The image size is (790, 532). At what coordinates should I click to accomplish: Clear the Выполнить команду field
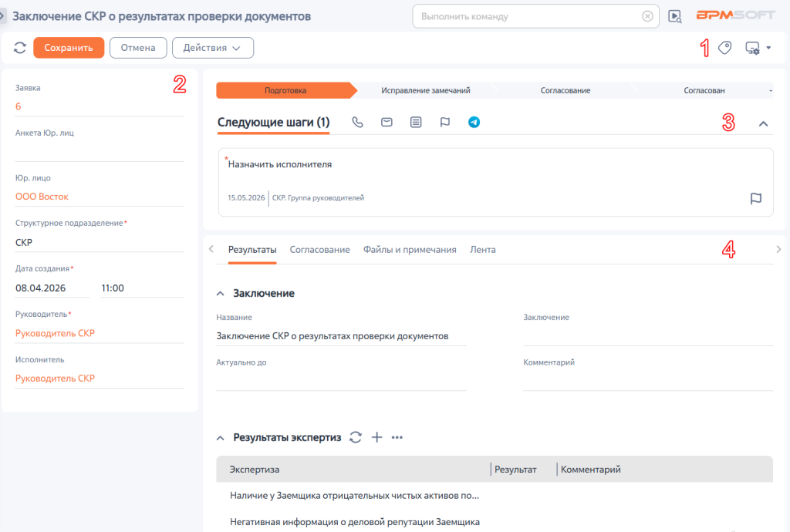pyautogui.click(x=647, y=17)
